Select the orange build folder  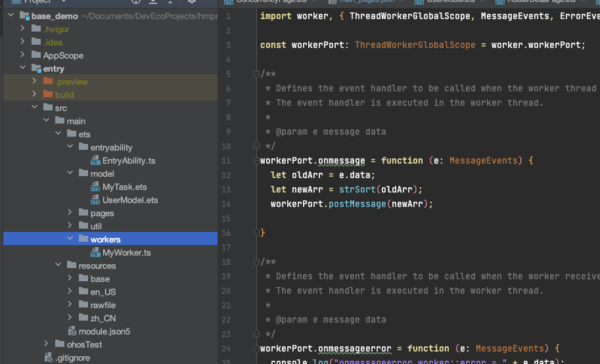(64, 95)
